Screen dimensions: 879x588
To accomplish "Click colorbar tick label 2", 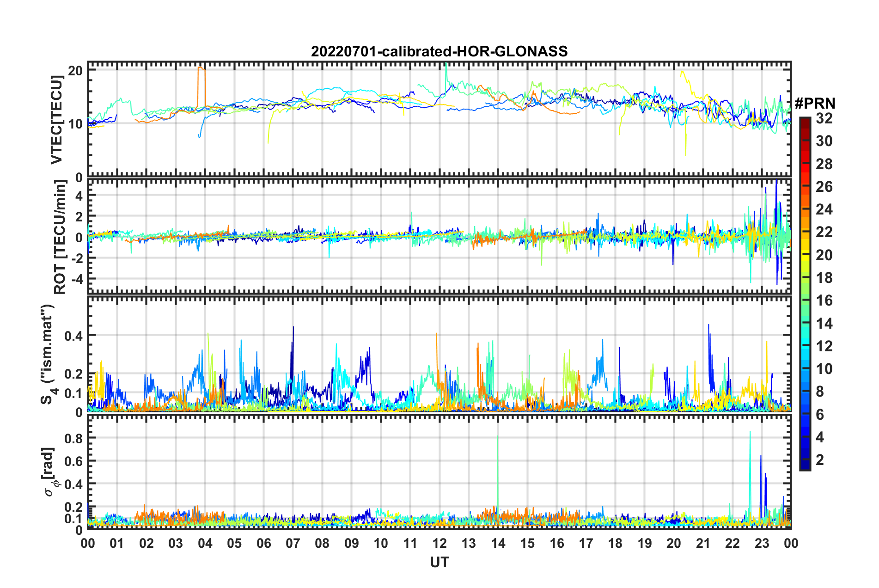I will (820, 459).
